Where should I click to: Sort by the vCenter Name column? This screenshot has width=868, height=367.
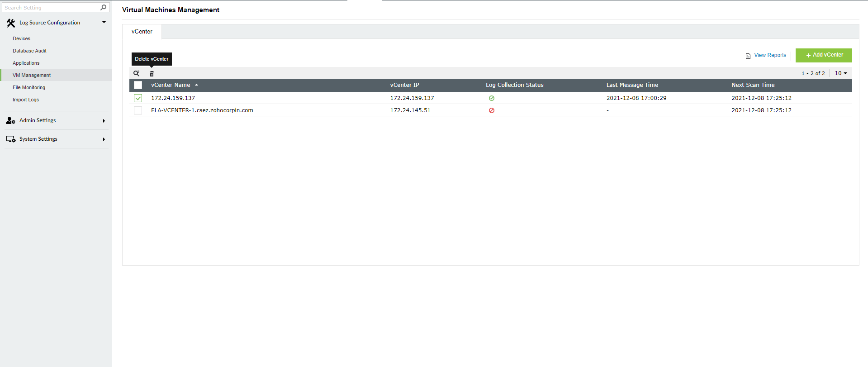click(x=171, y=85)
